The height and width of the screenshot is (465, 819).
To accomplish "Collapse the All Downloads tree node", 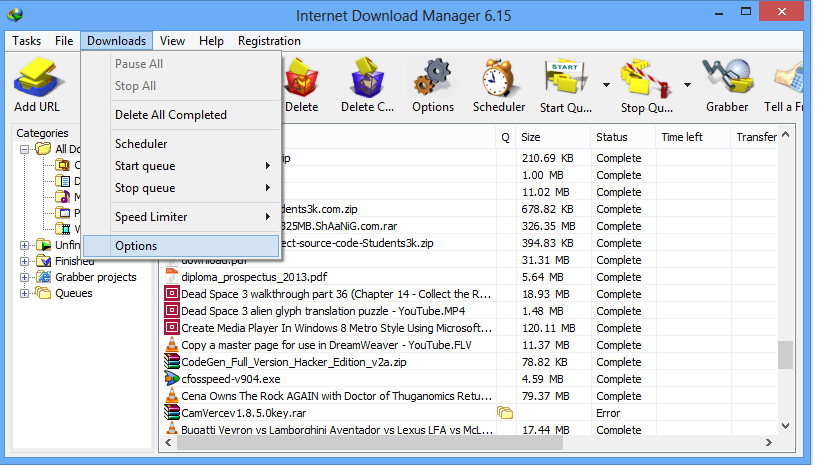I will [x=24, y=149].
